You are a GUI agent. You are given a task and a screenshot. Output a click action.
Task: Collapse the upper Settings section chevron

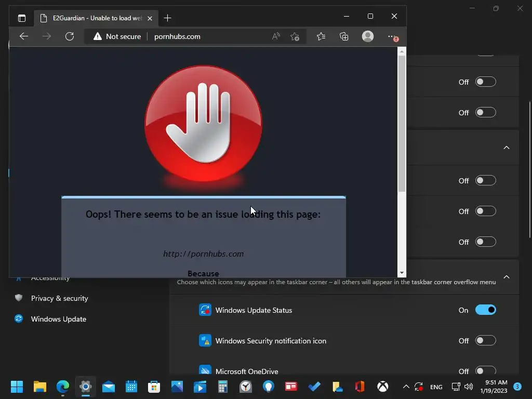pos(506,148)
